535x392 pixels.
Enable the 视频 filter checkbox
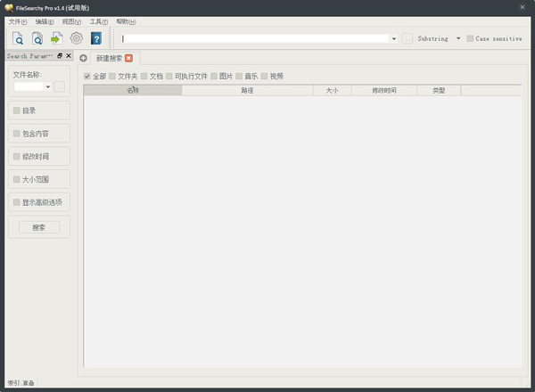coord(265,76)
